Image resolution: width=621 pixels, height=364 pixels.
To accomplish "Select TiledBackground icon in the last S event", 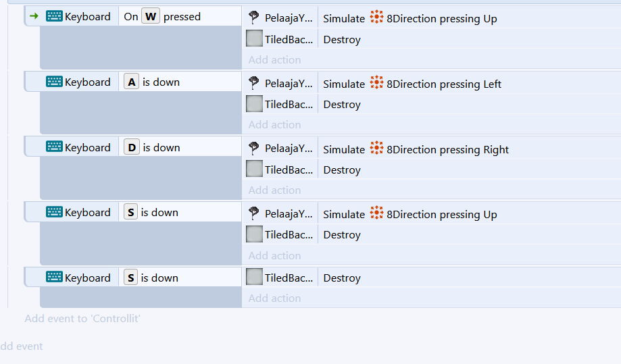I will coord(254,277).
